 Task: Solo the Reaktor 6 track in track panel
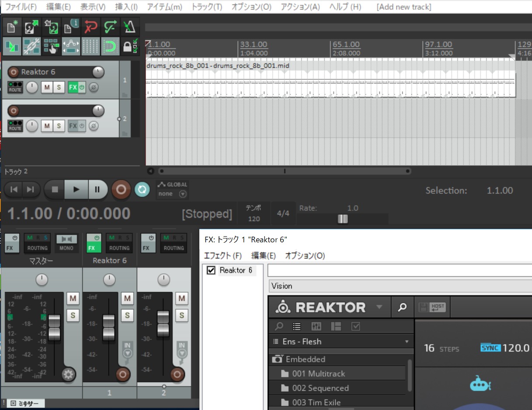coord(59,88)
